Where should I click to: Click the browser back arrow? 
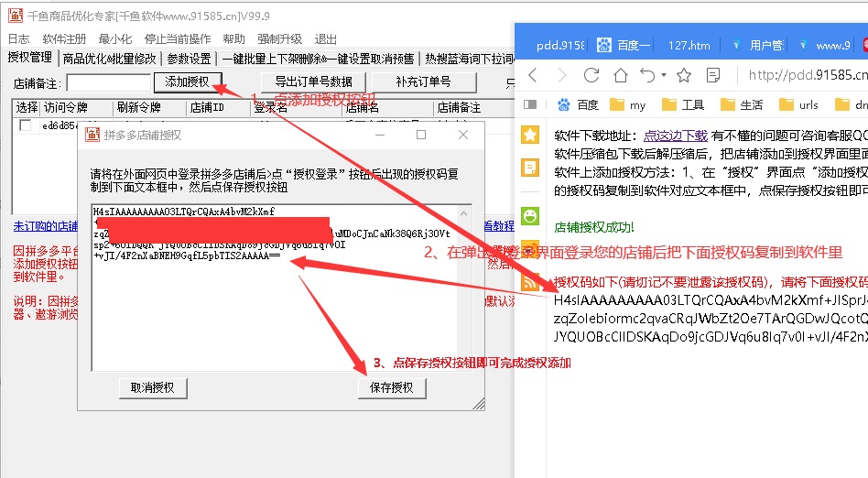click(532, 75)
